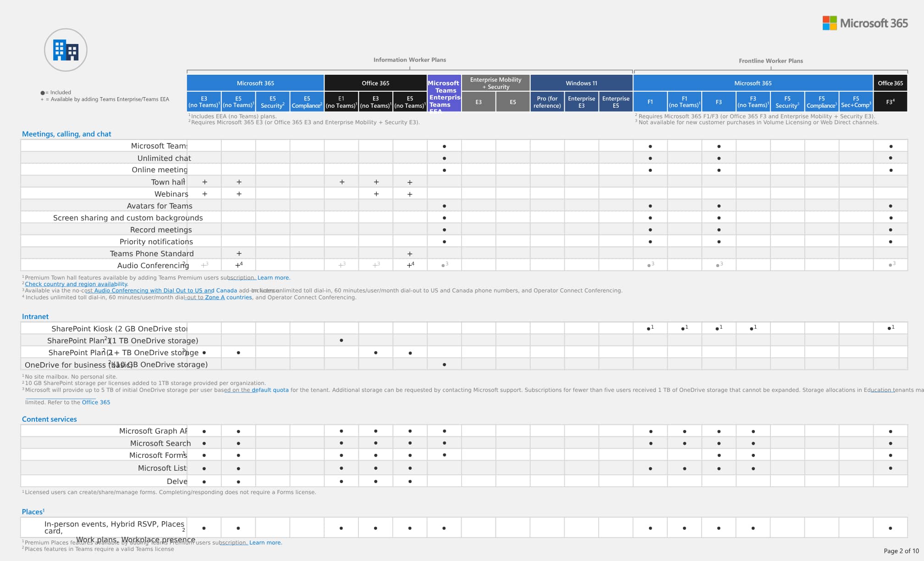Click the Windows 11 header cell
The height and width of the screenshot is (561, 924).
click(581, 83)
